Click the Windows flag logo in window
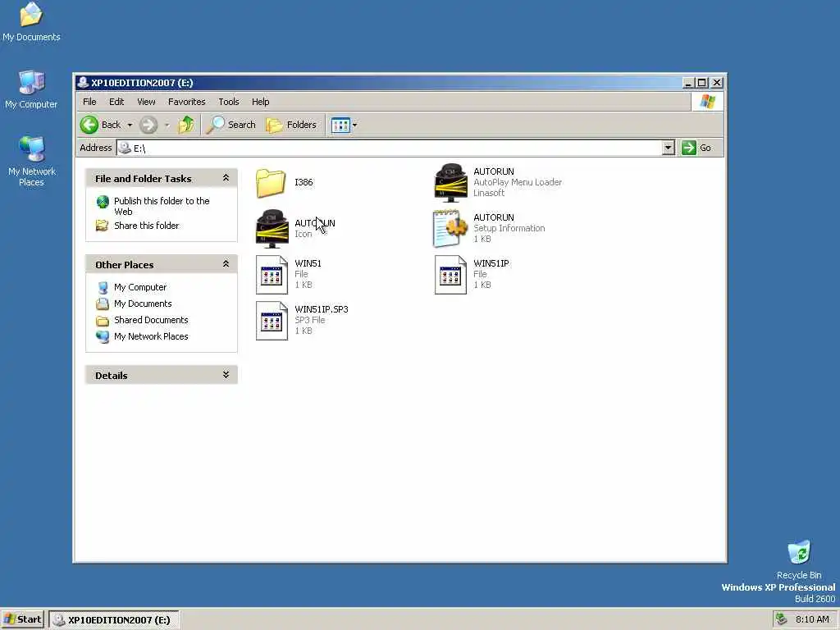Image resolution: width=840 pixels, height=630 pixels. coord(707,101)
